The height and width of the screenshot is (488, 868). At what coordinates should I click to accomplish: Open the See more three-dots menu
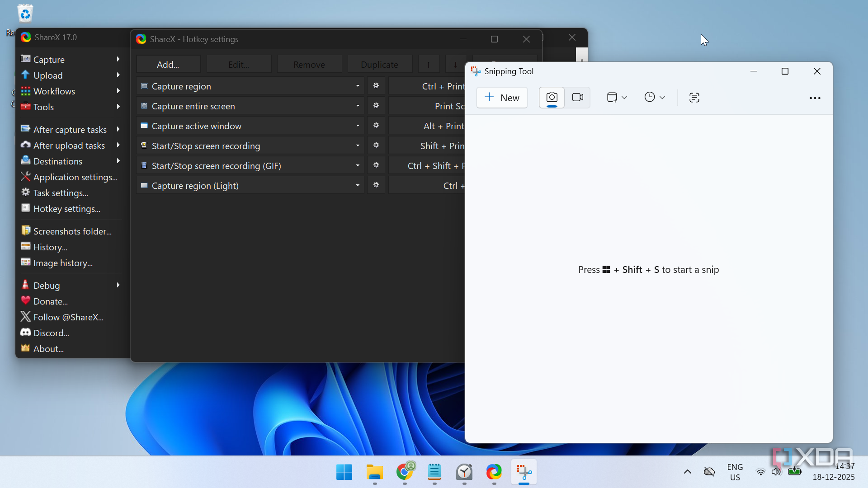[815, 98]
